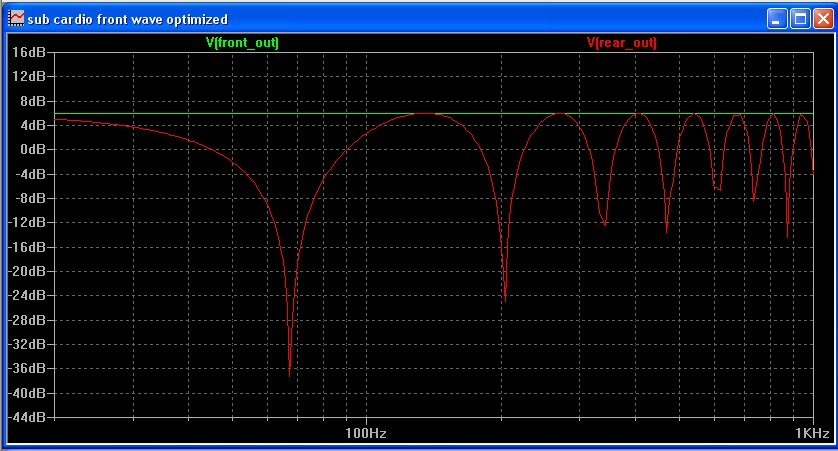Screen dimensions: 838x451
Task: Click the title 'sub cardio front wave optimized'
Action: (x=128, y=20)
